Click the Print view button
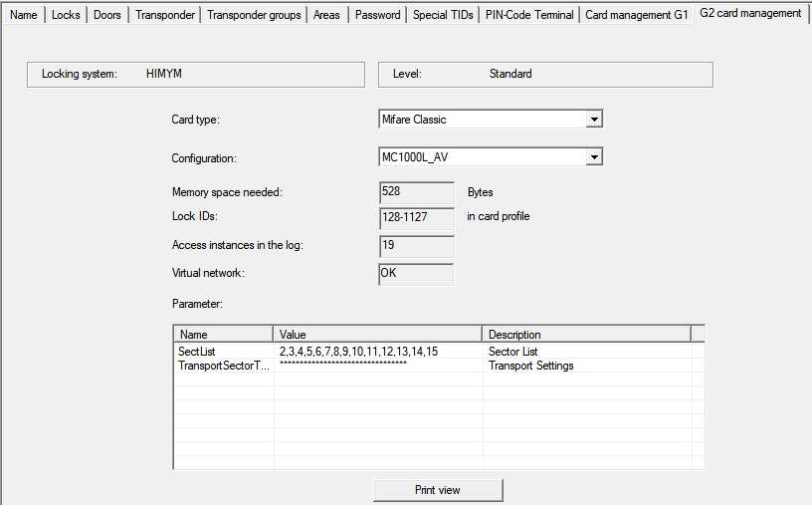 (x=438, y=490)
